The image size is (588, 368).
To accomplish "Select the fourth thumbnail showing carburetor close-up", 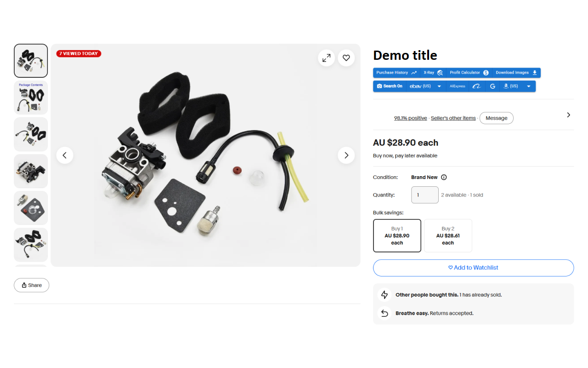I will coord(31,171).
